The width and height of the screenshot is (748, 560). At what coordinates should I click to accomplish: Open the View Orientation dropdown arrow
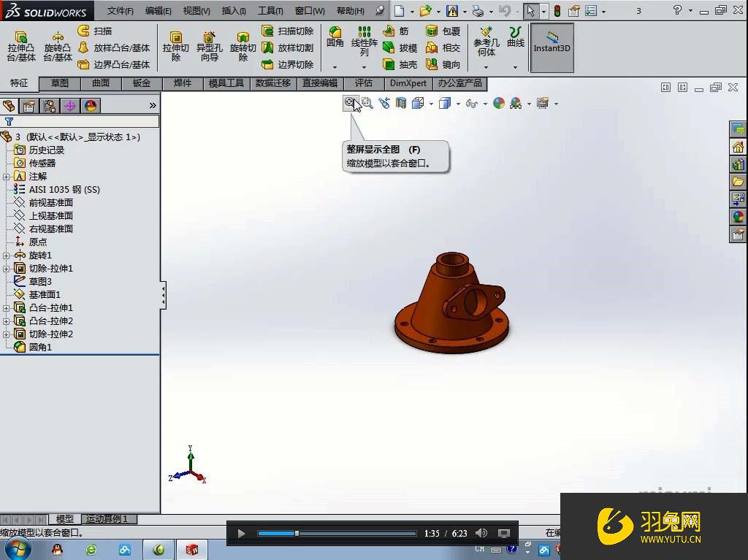click(x=430, y=103)
